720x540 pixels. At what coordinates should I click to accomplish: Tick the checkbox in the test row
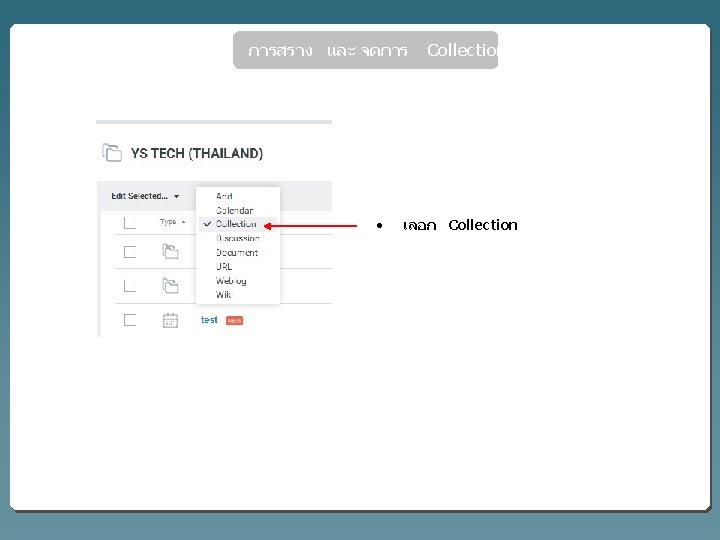tap(130, 320)
